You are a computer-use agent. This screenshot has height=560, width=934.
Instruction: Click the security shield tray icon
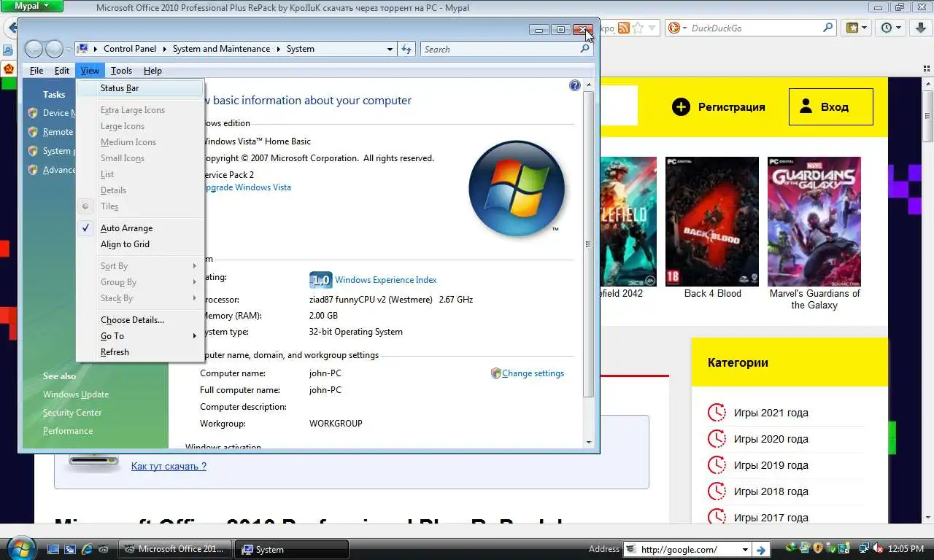[x=818, y=548]
